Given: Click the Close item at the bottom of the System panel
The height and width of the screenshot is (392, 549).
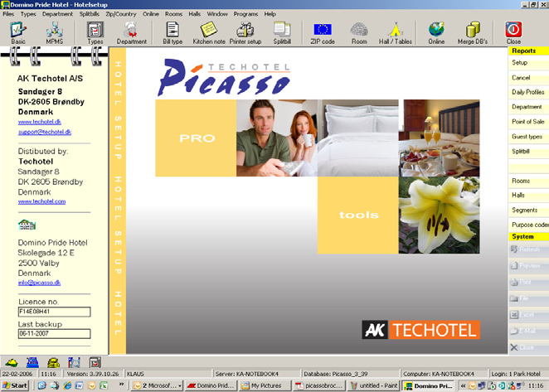Looking at the screenshot, I should tap(529, 347).
